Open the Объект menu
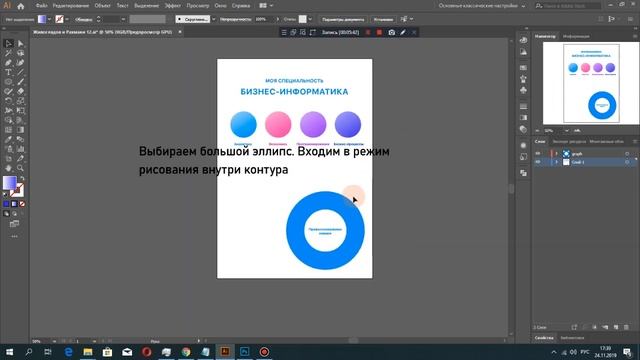 point(102,6)
